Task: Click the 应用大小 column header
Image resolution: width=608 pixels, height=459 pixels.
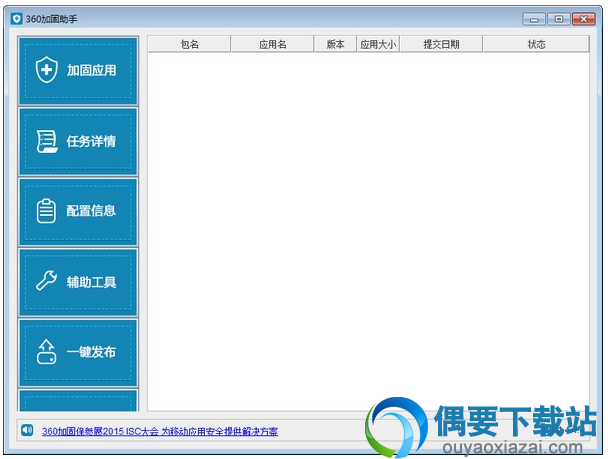Action: (378, 44)
